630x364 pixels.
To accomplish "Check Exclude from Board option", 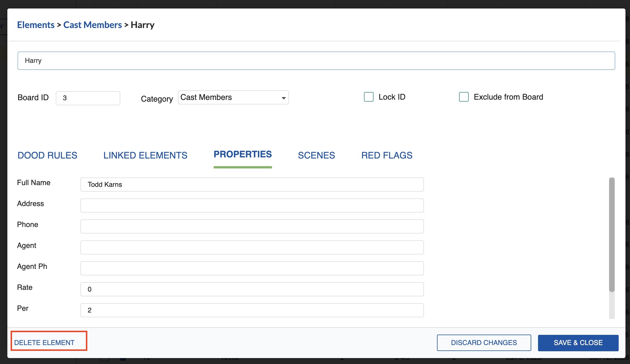I will [464, 97].
